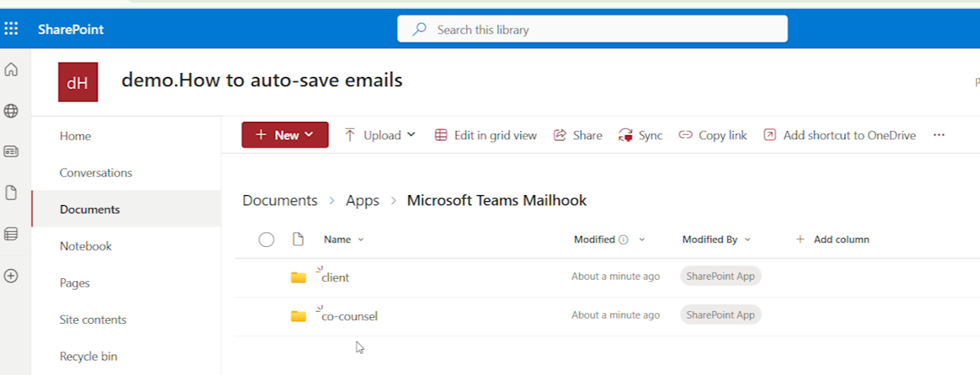980x375 pixels.
Task: Click SharePoint App chip in co-counsel row
Action: 720,315
